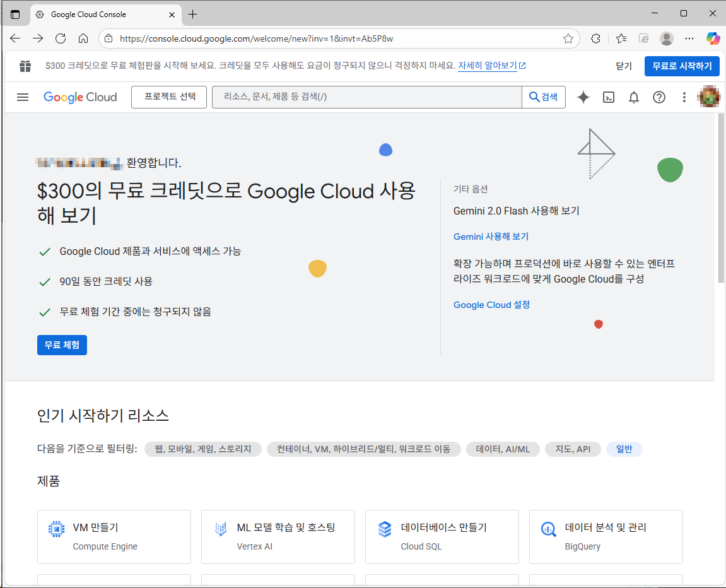Open the Google Cloud navigation hamburger menu
The image size is (726, 588).
coord(22,97)
